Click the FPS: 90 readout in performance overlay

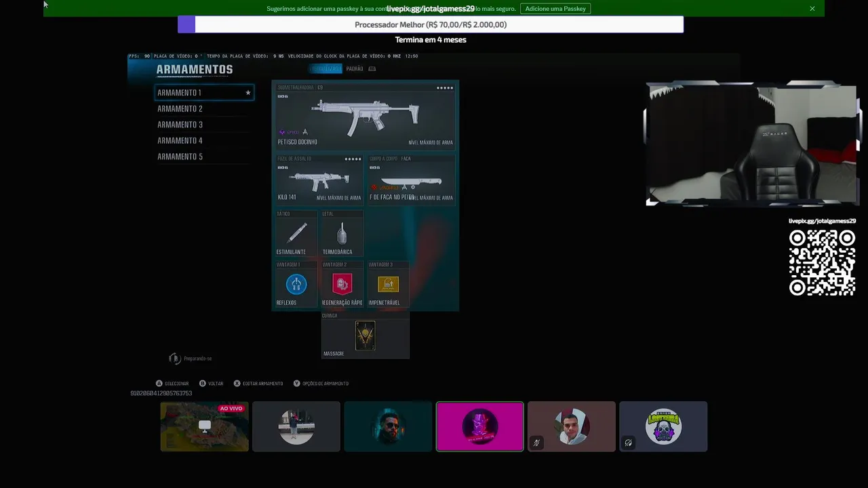(x=139, y=56)
